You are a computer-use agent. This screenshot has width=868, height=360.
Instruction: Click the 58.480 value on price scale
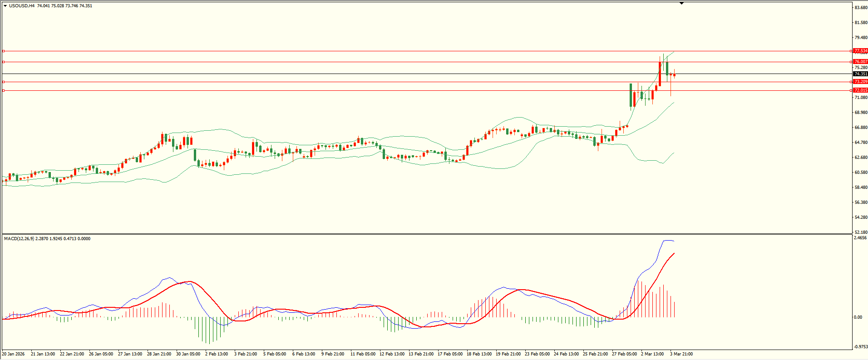pos(861,187)
